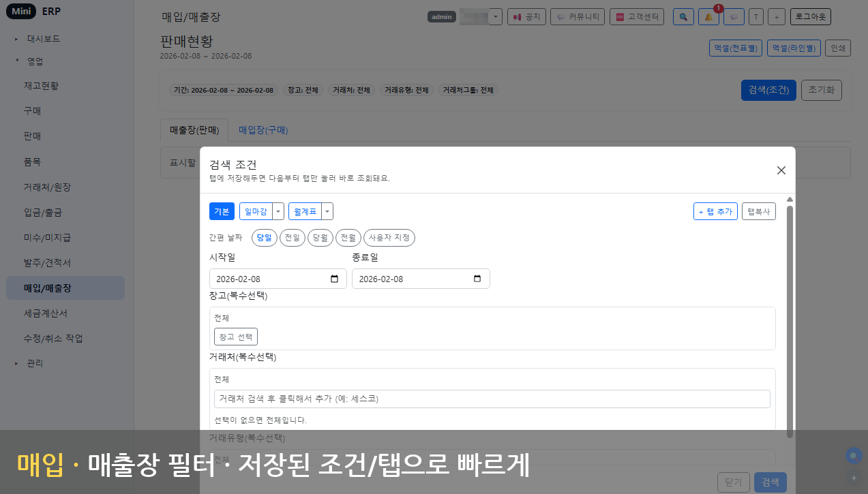This screenshot has width=868, height=494.
Task: Select the 당월 quick date option
Action: coord(320,238)
